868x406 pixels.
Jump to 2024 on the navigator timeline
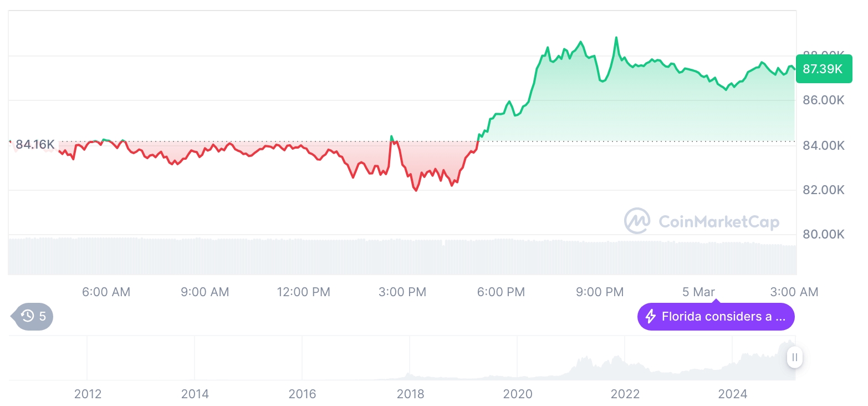click(733, 394)
